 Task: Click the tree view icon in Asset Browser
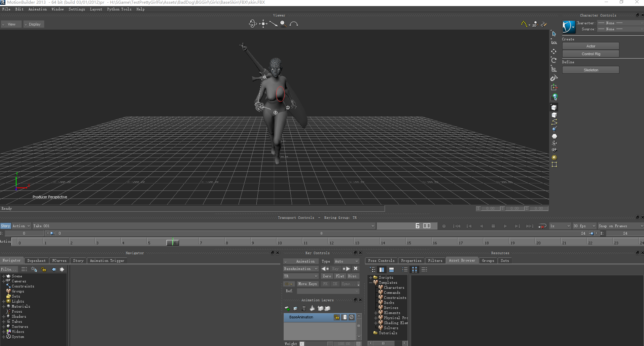(372, 270)
